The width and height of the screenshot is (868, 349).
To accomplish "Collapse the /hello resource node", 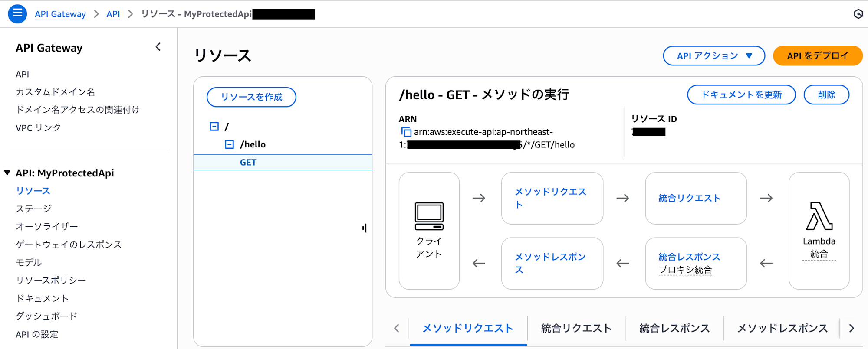I will click(229, 144).
